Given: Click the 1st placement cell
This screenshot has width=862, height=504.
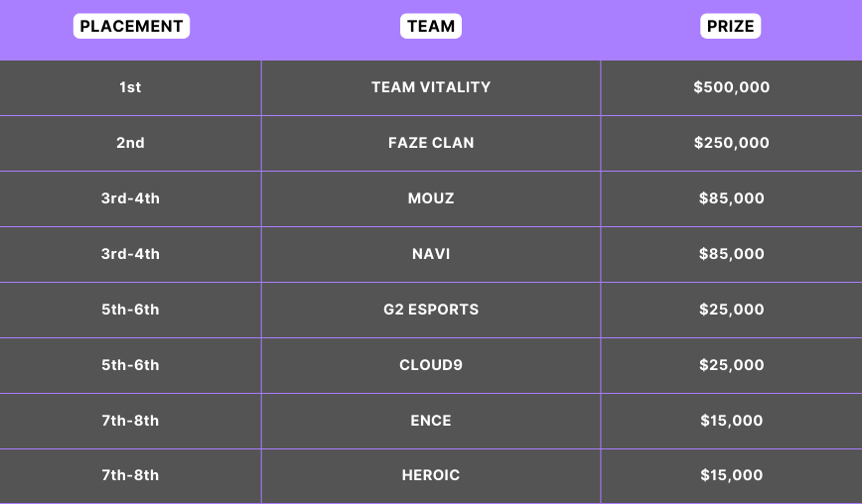Looking at the screenshot, I should pyautogui.click(x=130, y=87).
